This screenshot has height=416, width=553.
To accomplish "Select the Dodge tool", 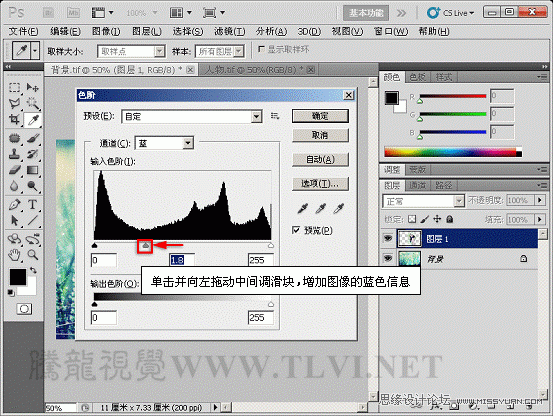I will point(32,186).
